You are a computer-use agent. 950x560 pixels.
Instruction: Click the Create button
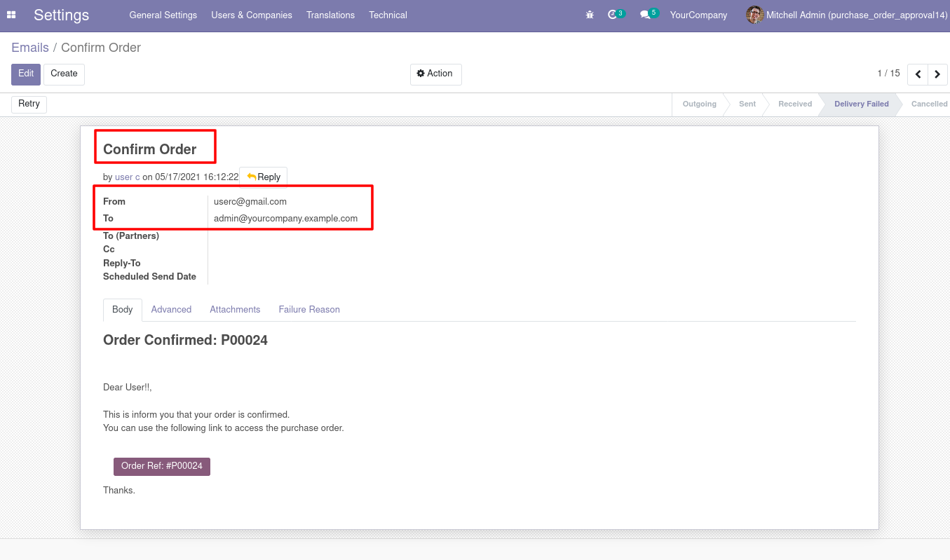(64, 74)
